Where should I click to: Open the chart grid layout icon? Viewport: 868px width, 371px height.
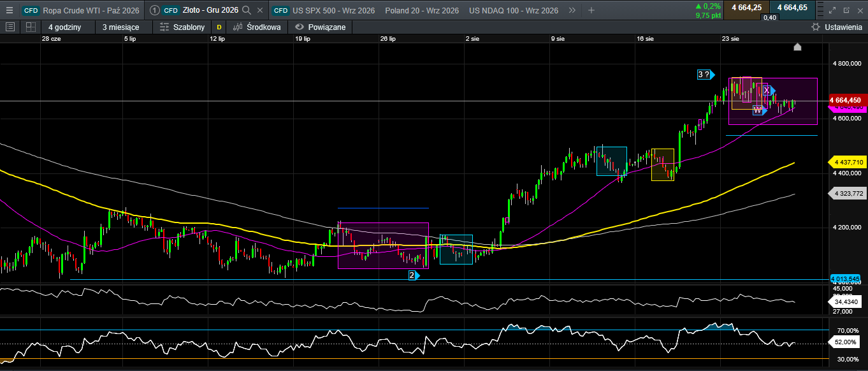[31, 27]
